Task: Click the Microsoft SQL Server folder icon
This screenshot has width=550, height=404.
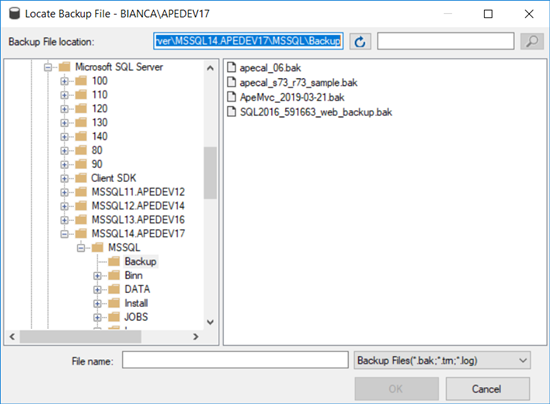Action: pos(65,67)
